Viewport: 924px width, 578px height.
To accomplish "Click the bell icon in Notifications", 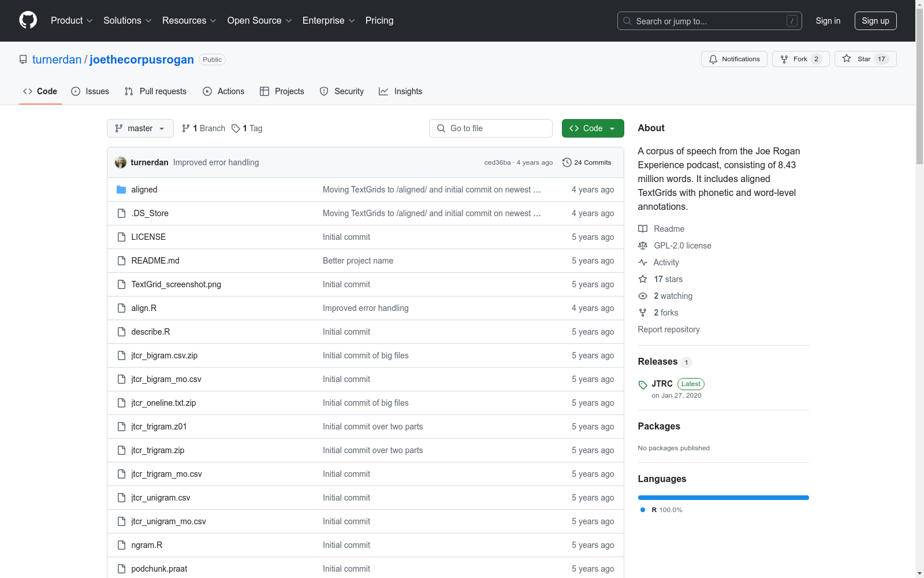I will click(x=713, y=59).
